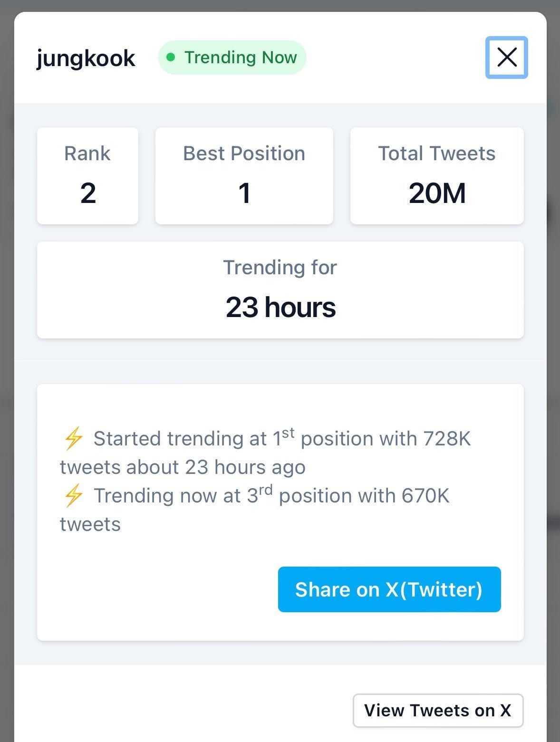
Task: Click the green dot in Trending Now badge
Action: point(171,58)
